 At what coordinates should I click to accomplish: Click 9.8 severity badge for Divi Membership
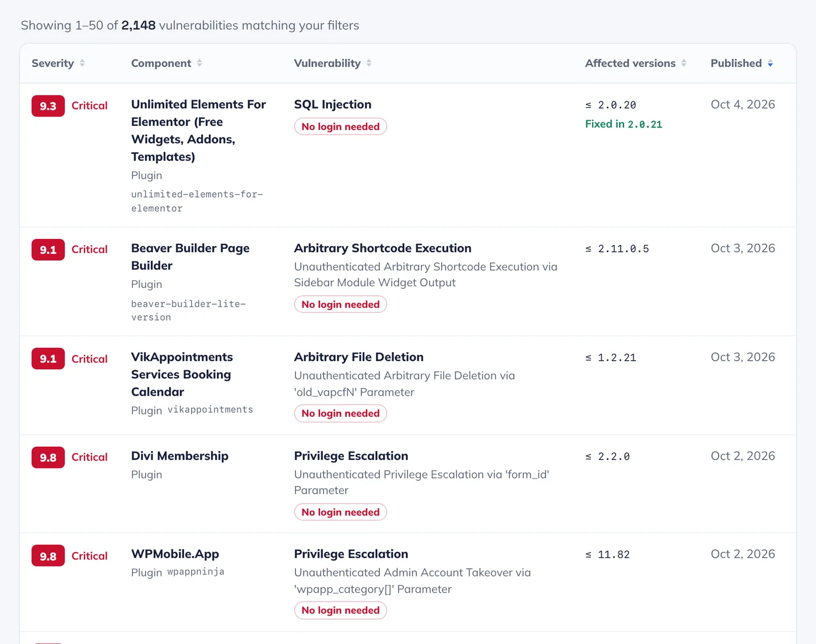point(48,458)
